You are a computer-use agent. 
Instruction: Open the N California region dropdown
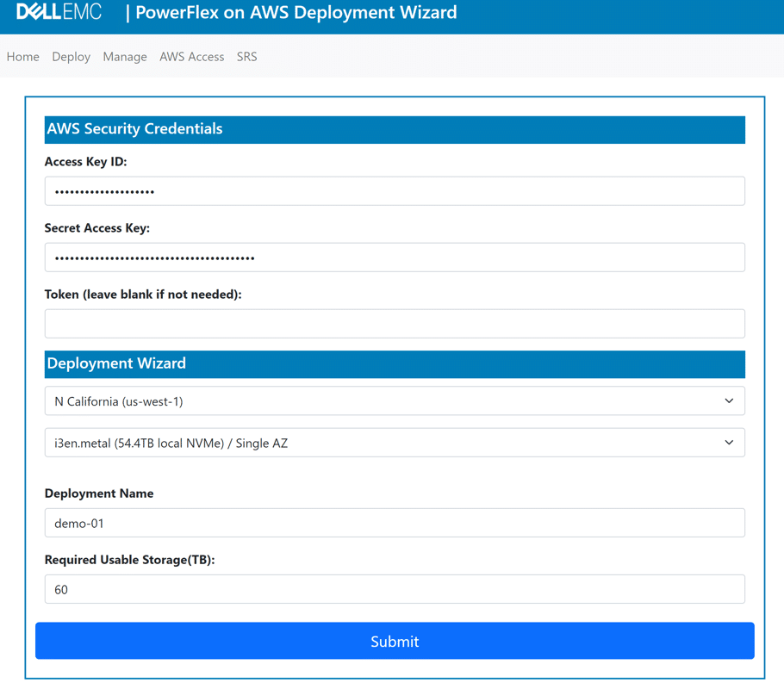[x=395, y=401]
